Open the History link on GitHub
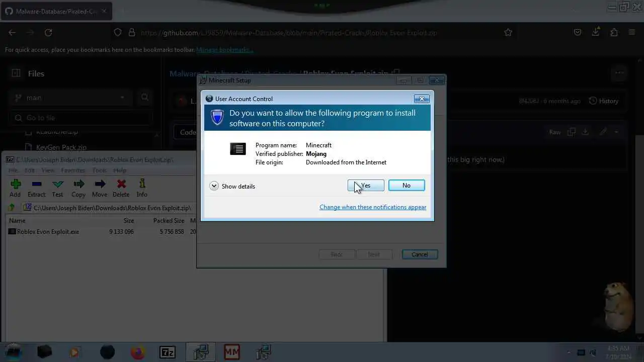644x362 pixels. pyautogui.click(x=604, y=101)
